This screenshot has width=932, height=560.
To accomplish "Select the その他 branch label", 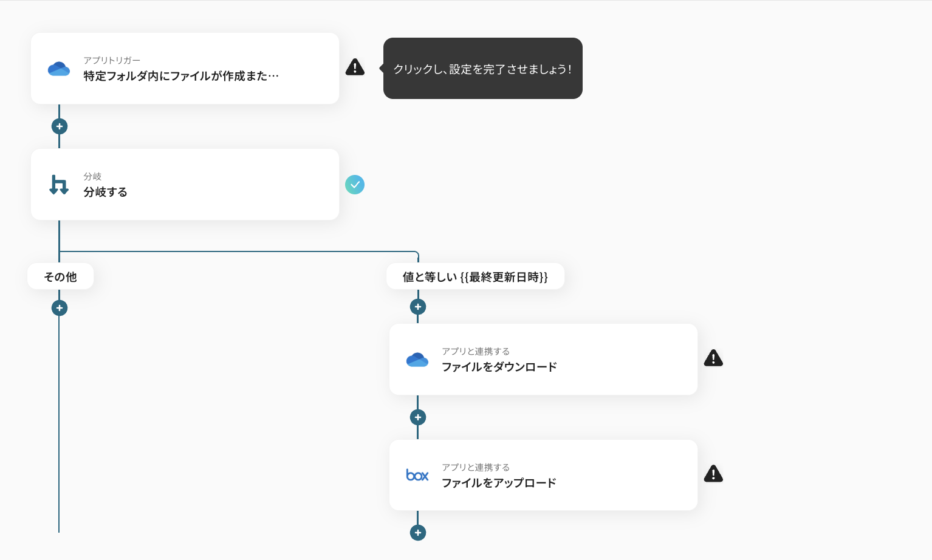I will point(60,276).
